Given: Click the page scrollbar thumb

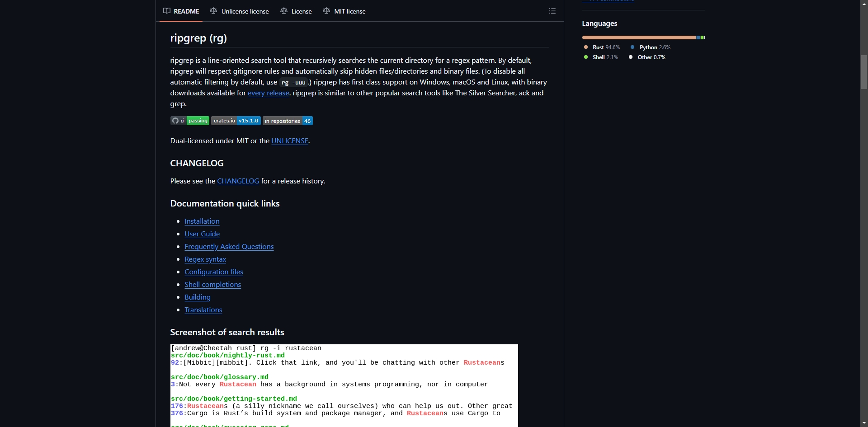Looking at the screenshot, I should [x=864, y=72].
